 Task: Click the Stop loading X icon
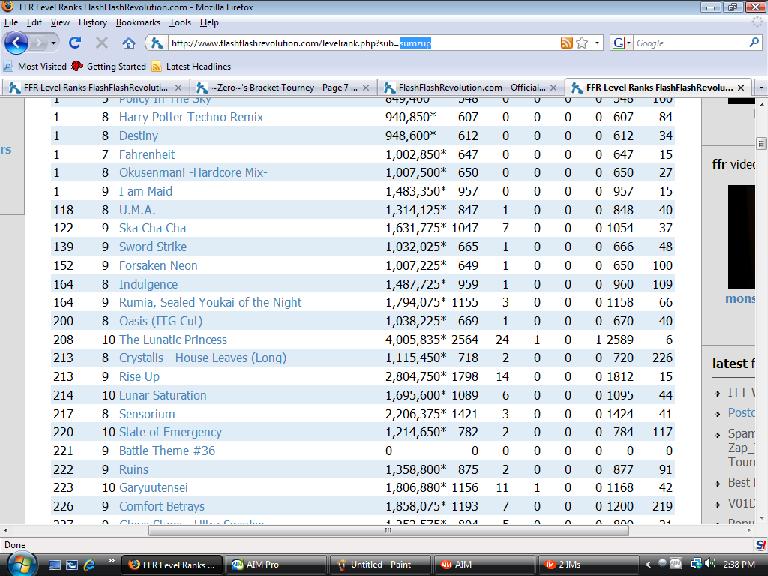click(x=102, y=43)
